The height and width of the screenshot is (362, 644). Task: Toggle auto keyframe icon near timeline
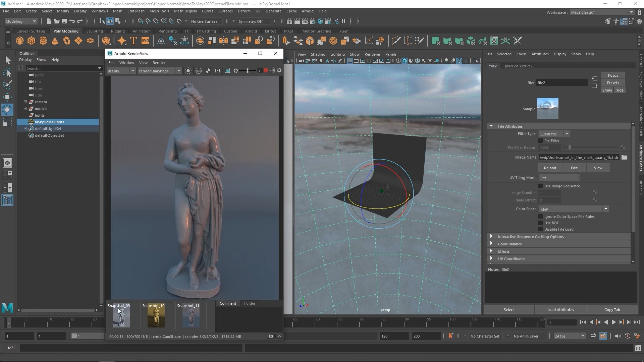(x=628, y=336)
